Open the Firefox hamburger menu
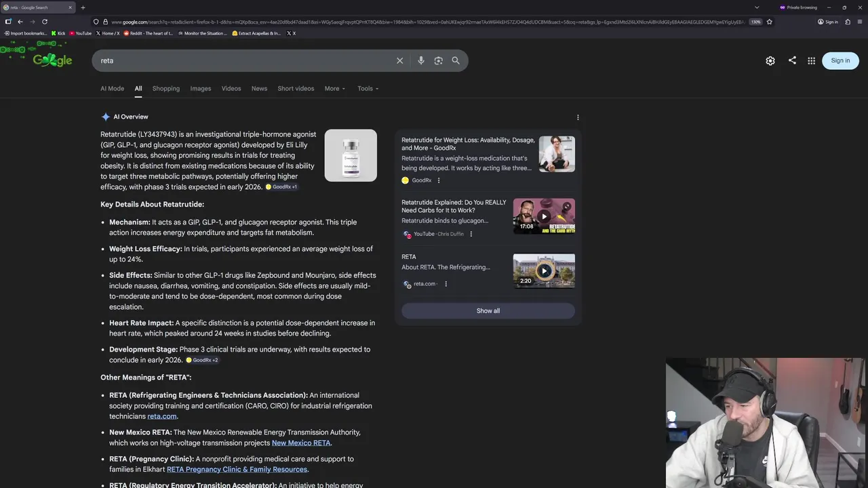The image size is (868, 488). tap(860, 22)
